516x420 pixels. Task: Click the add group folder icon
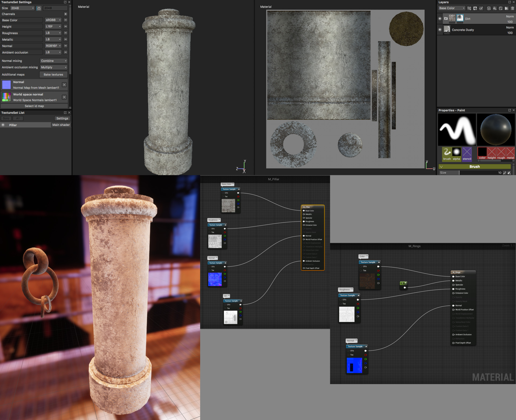tap(507, 9)
